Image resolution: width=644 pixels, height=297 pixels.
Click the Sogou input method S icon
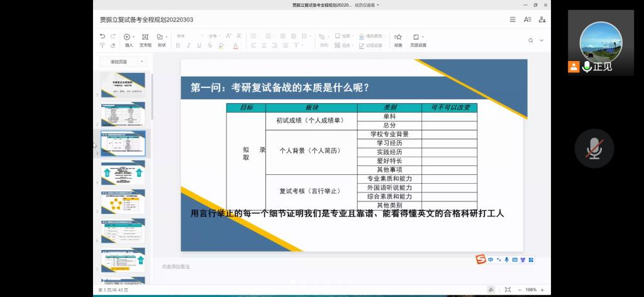click(481, 259)
